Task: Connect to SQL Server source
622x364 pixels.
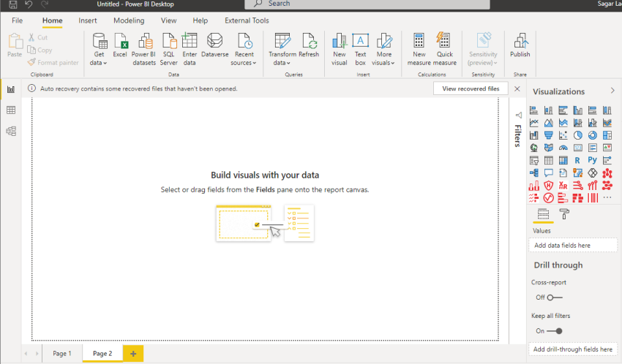Action: 168,50
